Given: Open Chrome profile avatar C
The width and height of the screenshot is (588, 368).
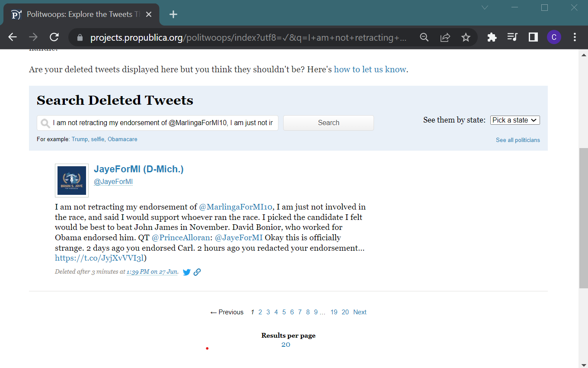Looking at the screenshot, I should [554, 37].
